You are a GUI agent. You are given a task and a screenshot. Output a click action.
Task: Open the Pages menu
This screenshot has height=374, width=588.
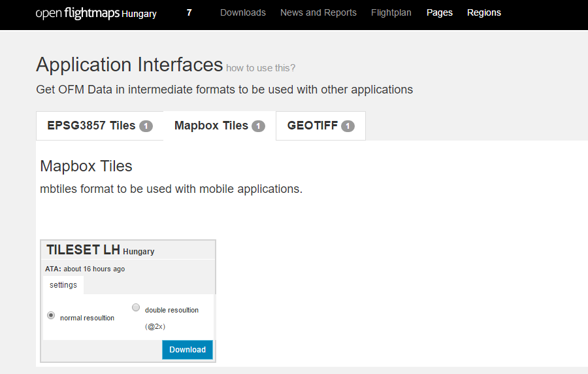pyautogui.click(x=439, y=12)
